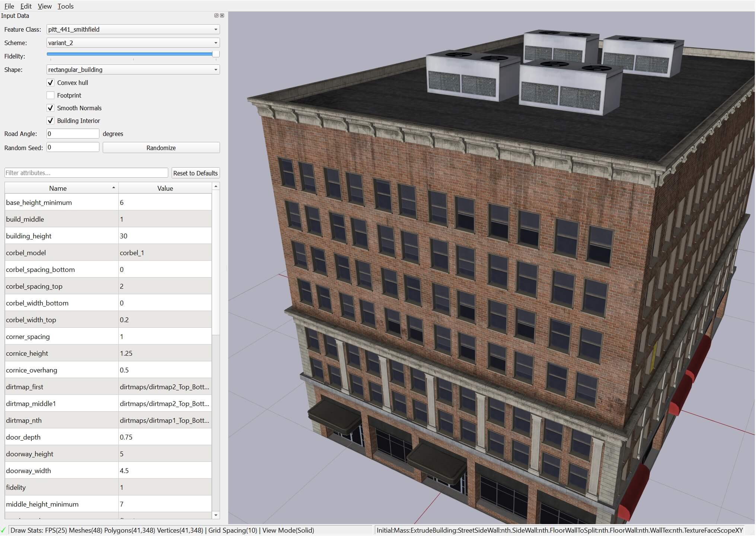Image resolution: width=756 pixels, height=536 pixels.
Task: Click Reset to Defaults button
Action: 195,173
